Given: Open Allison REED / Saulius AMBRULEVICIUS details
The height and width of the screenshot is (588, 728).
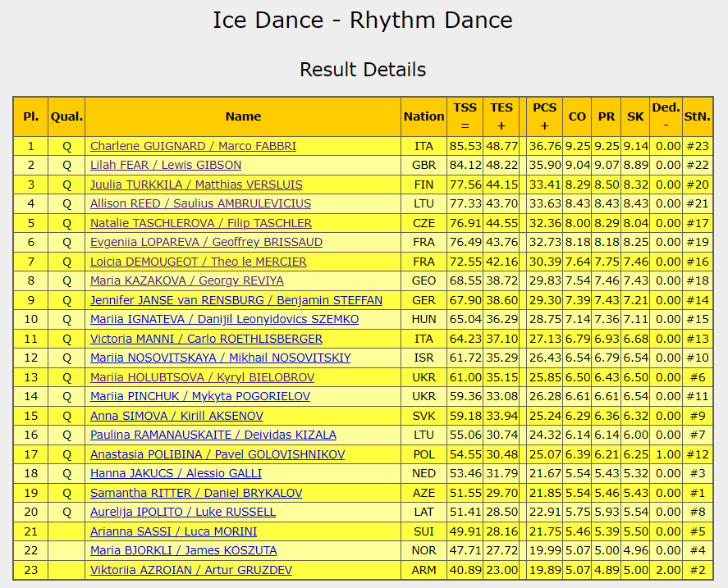Looking at the screenshot, I should (200, 203).
